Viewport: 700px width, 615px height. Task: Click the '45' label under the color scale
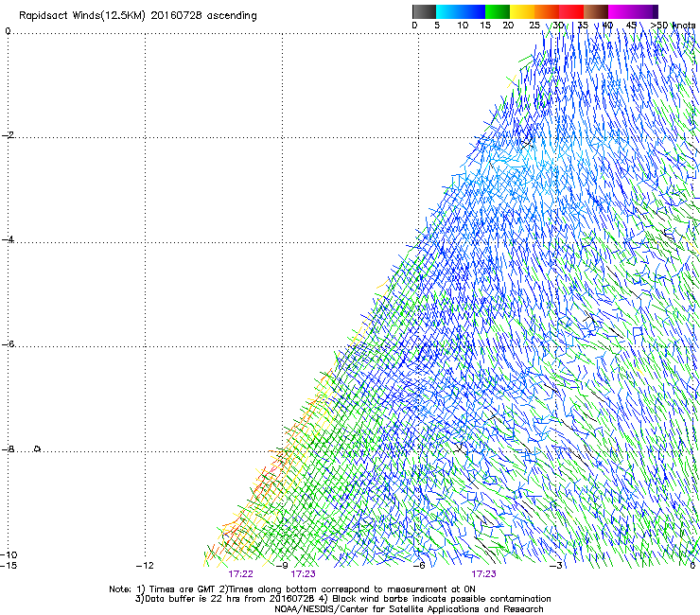point(631,26)
